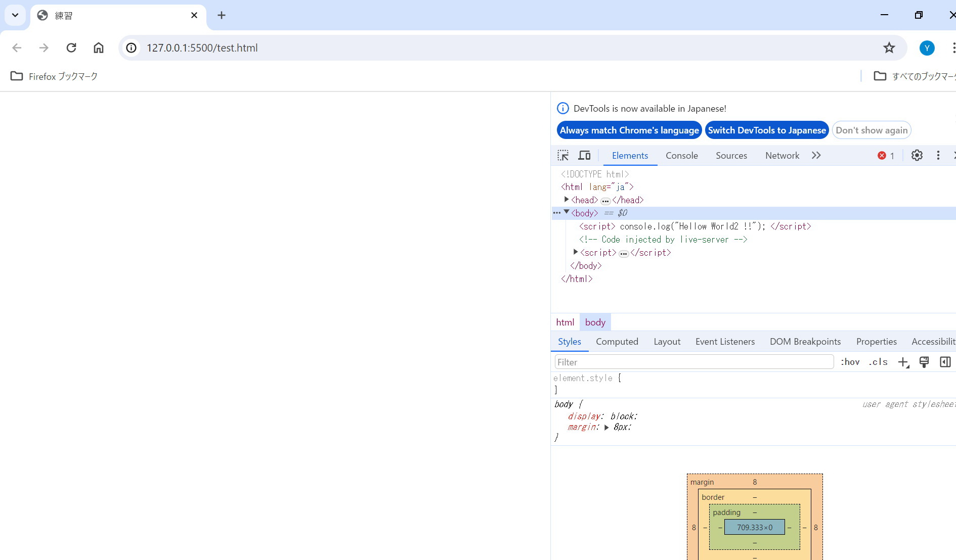Open a new browser tab
This screenshot has height=560, width=956.
tap(222, 15)
